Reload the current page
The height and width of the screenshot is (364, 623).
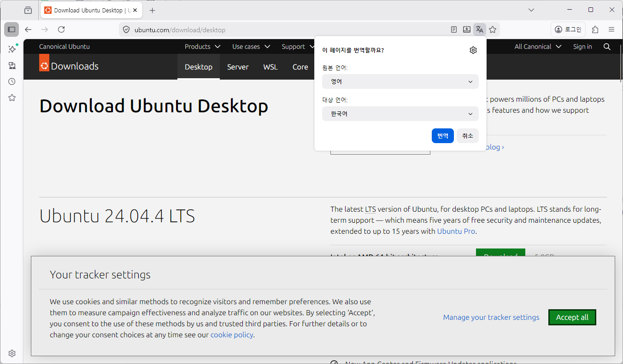click(x=61, y=29)
